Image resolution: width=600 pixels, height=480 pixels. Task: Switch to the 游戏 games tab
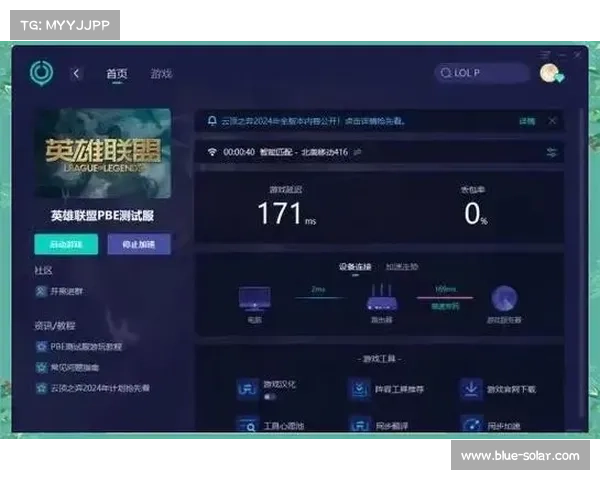click(161, 73)
